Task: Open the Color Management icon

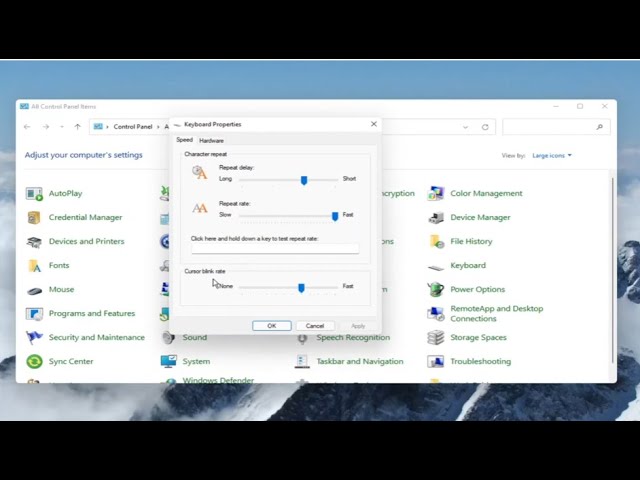Action: 436,193
